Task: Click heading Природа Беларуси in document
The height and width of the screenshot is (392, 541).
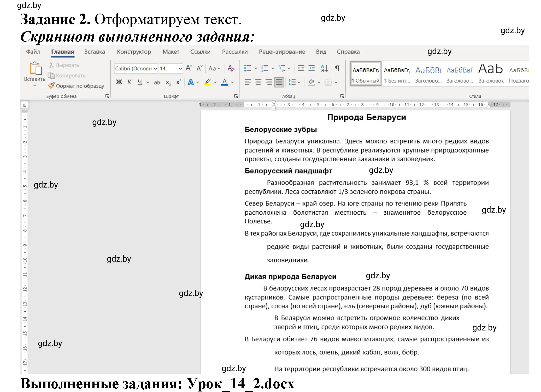Action: pos(367,117)
